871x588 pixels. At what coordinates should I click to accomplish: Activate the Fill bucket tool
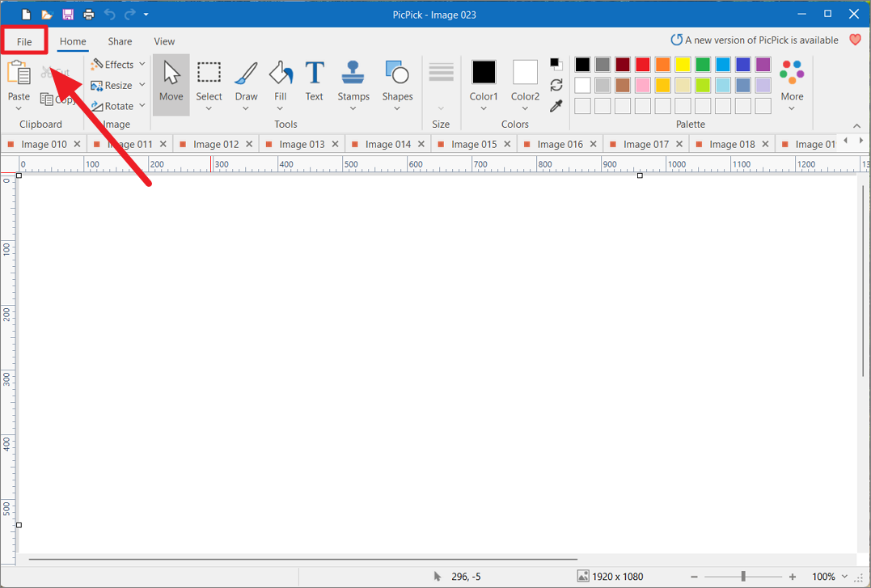[281, 81]
